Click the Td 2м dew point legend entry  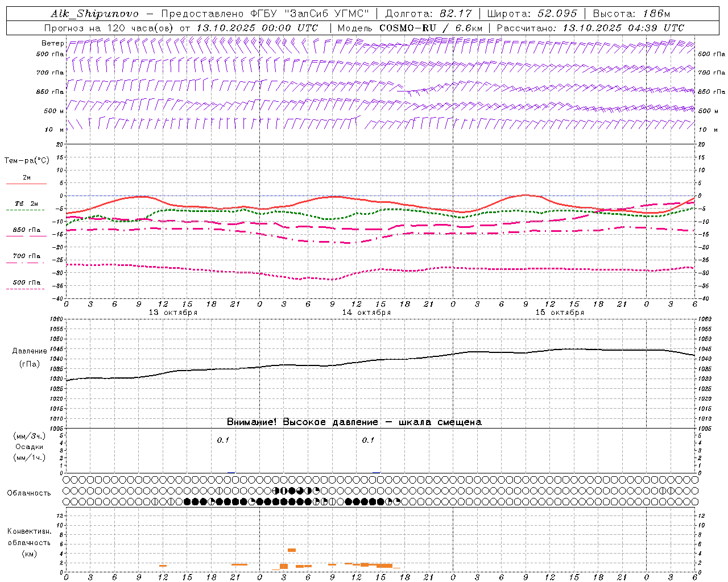pyautogui.click(x=26, y=203)
